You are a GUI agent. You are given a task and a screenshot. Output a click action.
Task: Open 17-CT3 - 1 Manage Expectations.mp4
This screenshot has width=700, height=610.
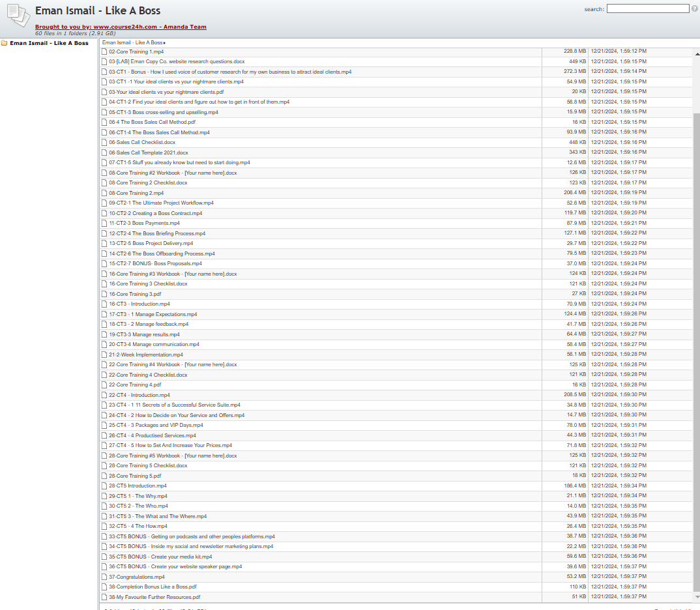point(153,314)
